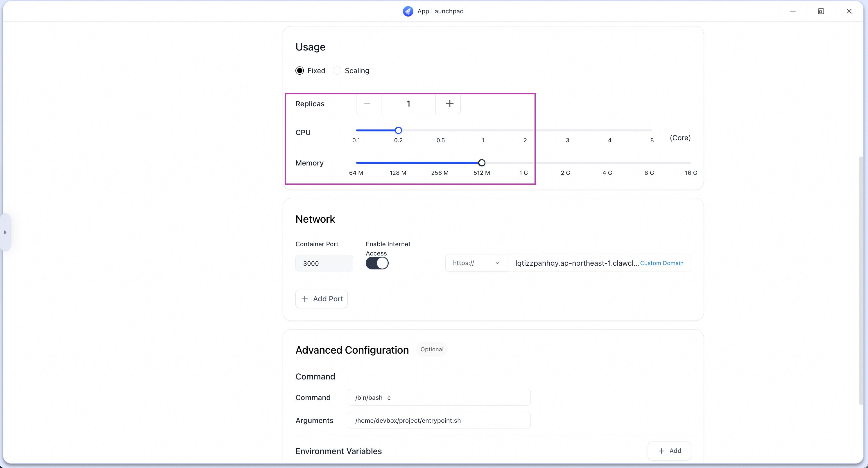Viewport: 868px width, 468px height.
Task: Click the Replicas count field
Action: (x=408, y=104)
